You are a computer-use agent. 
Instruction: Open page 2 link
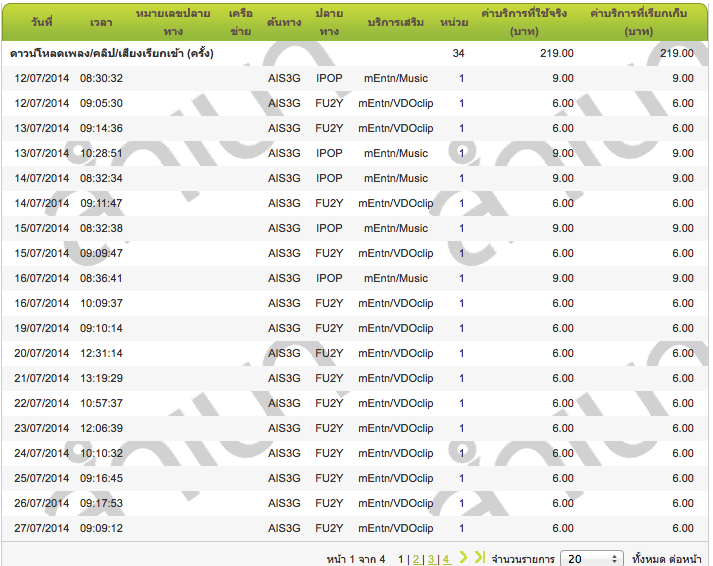(x=416, y=559)
